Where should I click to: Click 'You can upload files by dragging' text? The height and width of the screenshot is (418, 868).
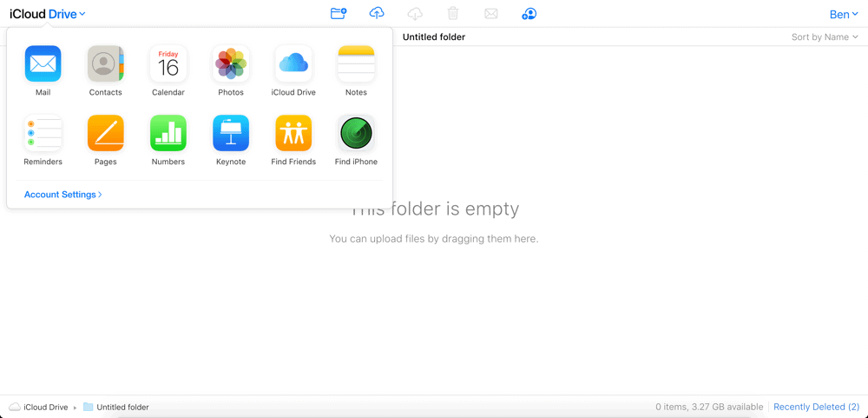(434, 239)
